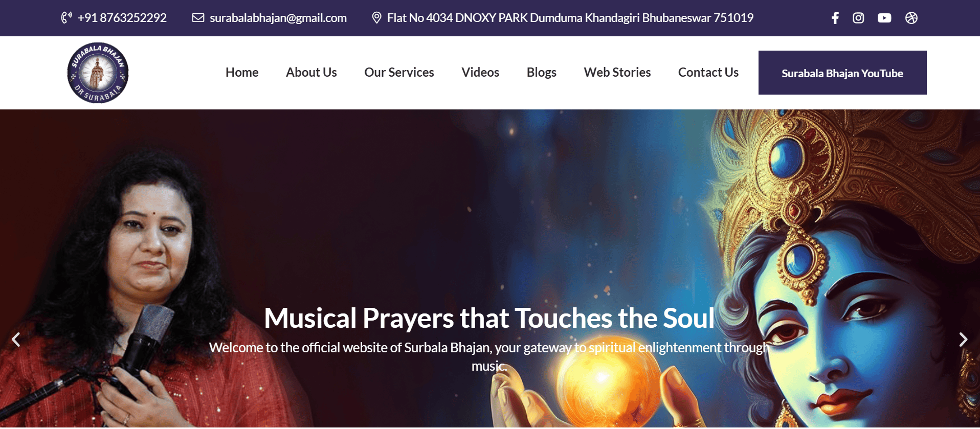Open the Instagram icon in top bar
Image resolution: width=980 pixels, height=429 pixels.
click(x=858, y=18)
